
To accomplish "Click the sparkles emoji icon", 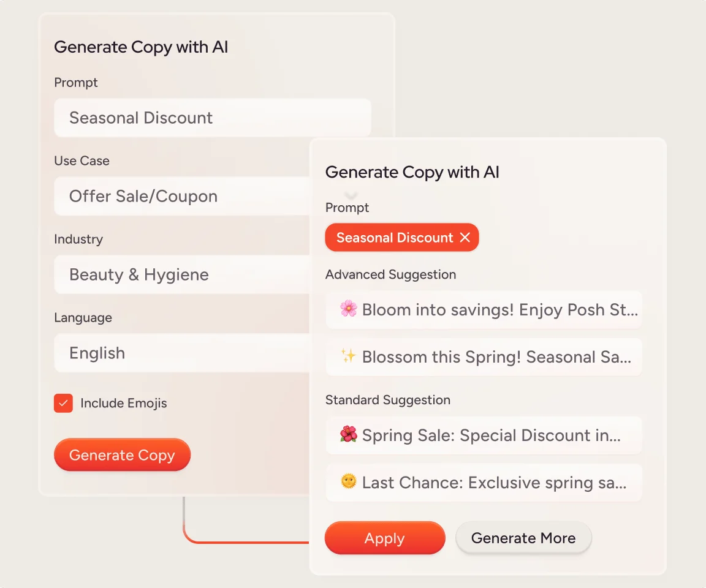I will coord(348,356).
